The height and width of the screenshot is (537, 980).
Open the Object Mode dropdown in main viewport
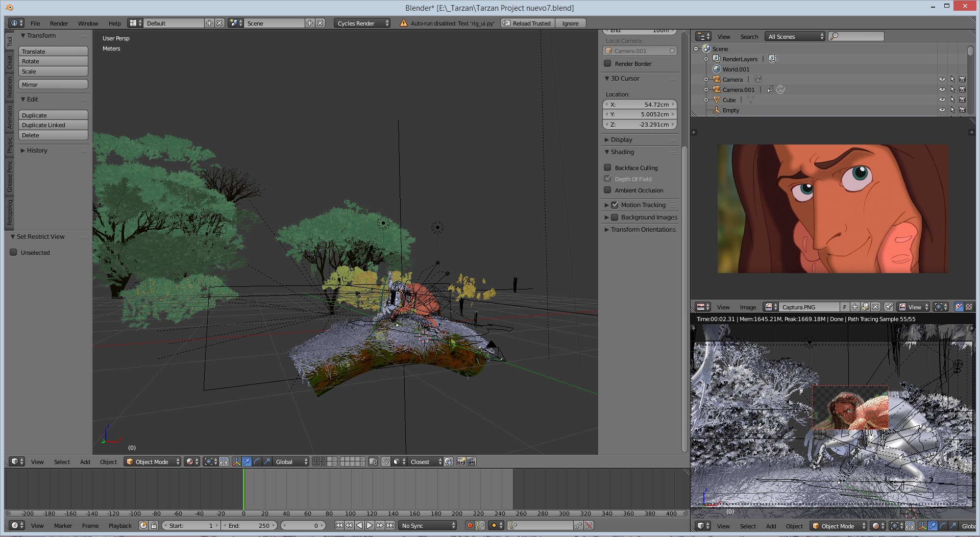coord(153,461)
